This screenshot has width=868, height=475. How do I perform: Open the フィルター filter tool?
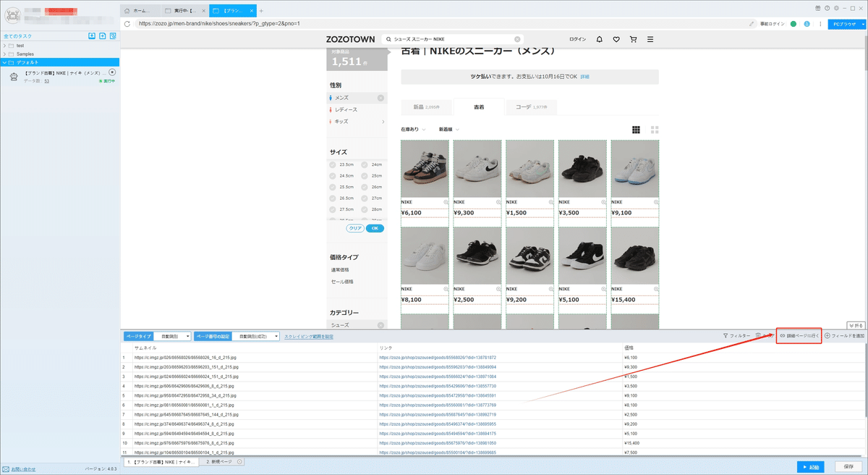click(736, 336)
